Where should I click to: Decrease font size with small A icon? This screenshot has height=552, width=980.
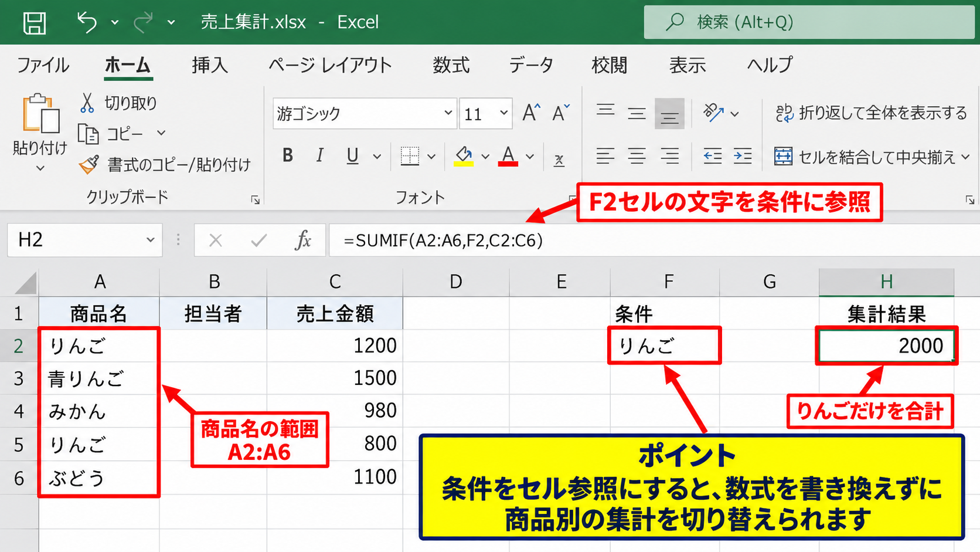[x=561, y=112]
